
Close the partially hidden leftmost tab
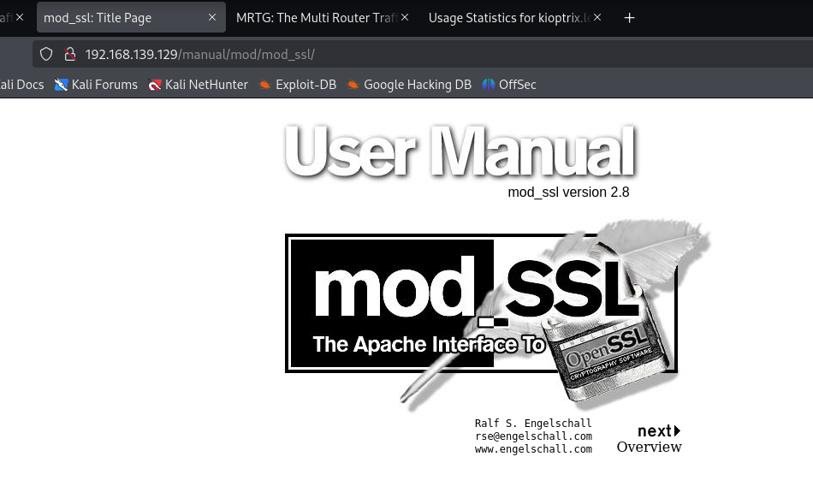19,17
